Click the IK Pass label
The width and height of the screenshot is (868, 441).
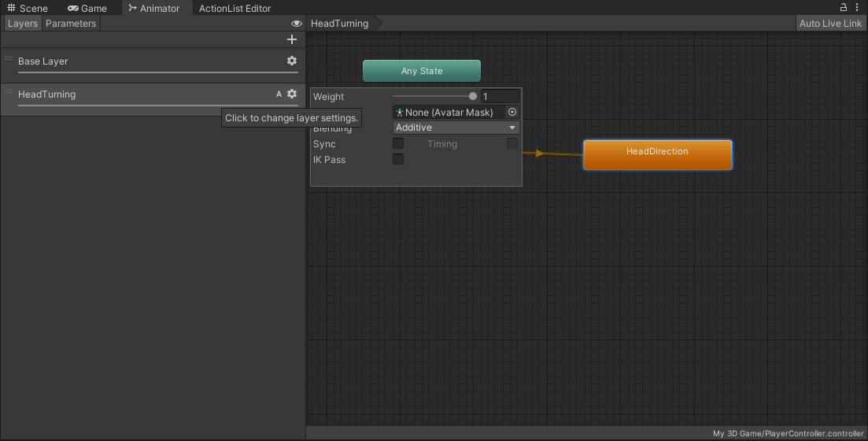(x=329, y=160)
